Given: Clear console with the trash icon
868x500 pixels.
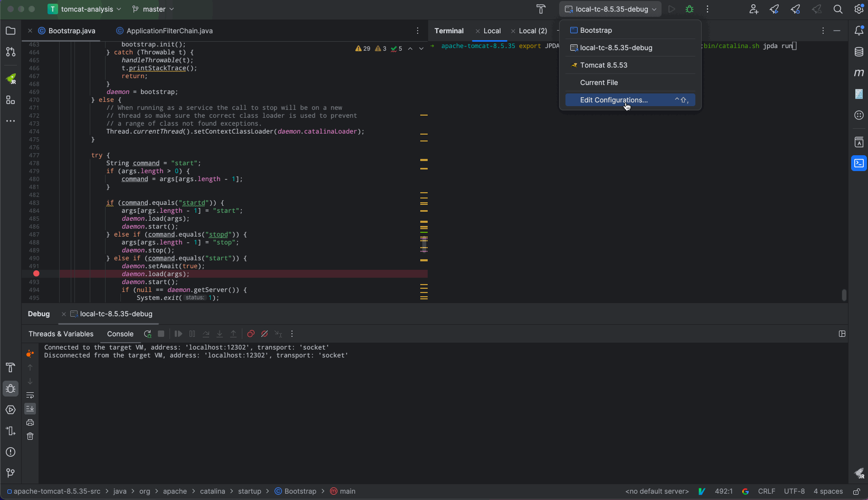Looking at the screenshot, I should [x=30, y=436].
